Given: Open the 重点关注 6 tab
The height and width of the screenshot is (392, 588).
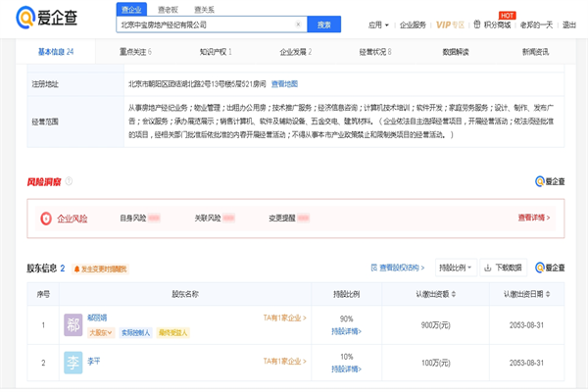Looking at the screenshot, I should tap(135, 52).
